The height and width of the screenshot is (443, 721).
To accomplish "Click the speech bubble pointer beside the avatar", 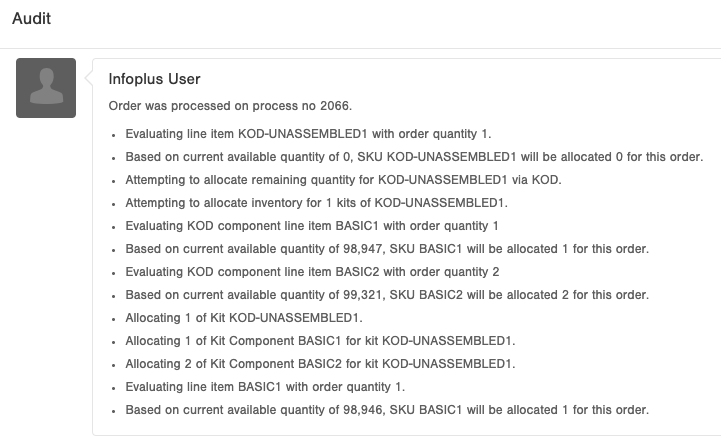I will pyautogui.click(x=89, y=78).
